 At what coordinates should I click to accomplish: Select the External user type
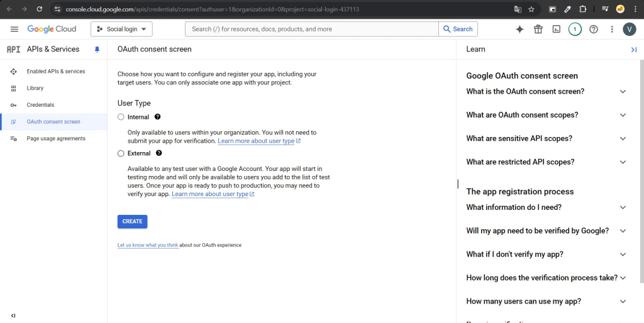pos(121,153)
